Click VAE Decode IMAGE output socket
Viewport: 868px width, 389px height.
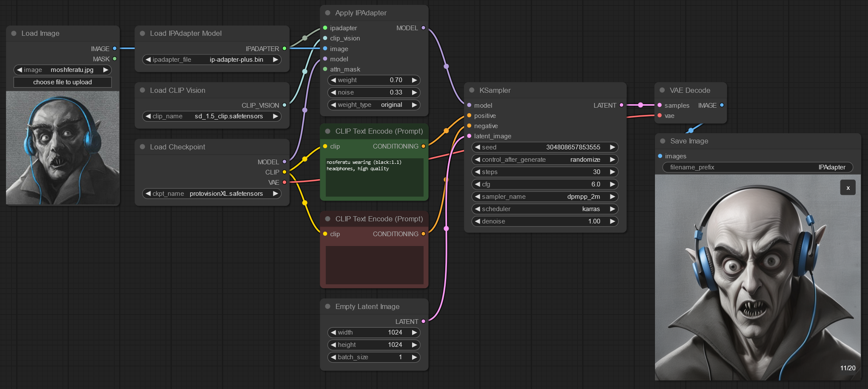click(722, 105)
